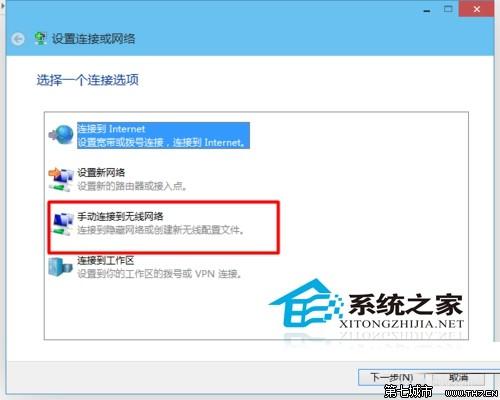This screenshot has height=400, width=500.
Task: Select the 连接到工作区 option title
Action: pyautogui.click(x=106, y=260)
